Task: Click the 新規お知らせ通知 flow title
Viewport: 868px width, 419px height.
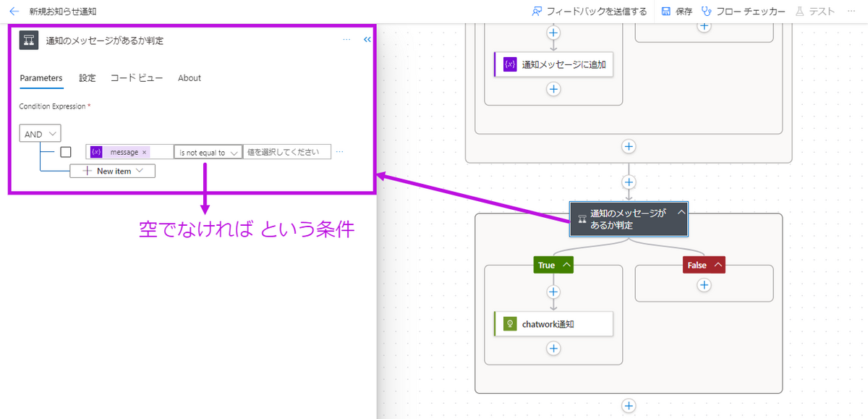Action: point(63,12)
